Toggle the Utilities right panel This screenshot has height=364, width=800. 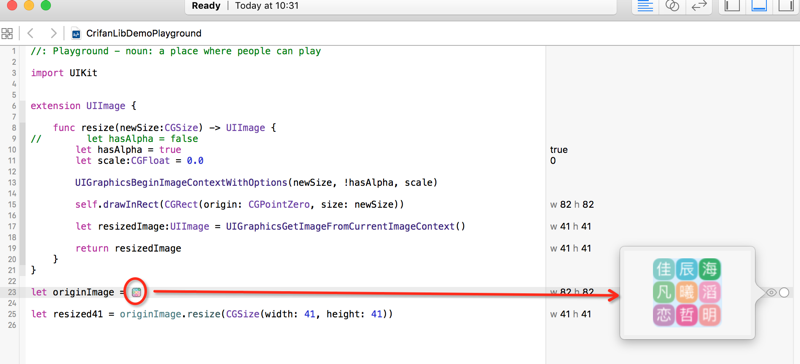tap(786, 6)
